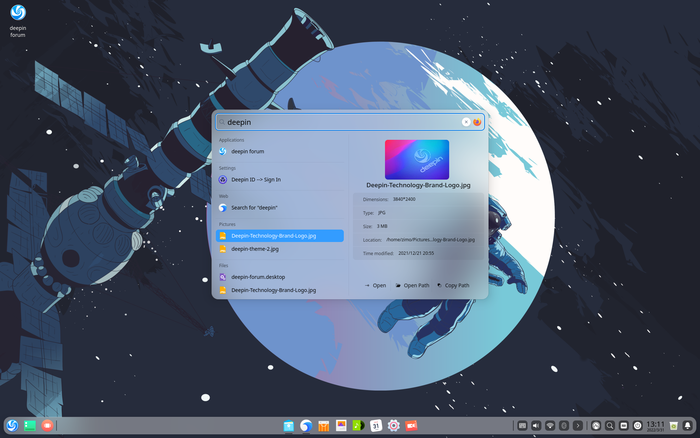700x438 pixels.
Task: Clear the search text with the X button
Action: point(466,122)
